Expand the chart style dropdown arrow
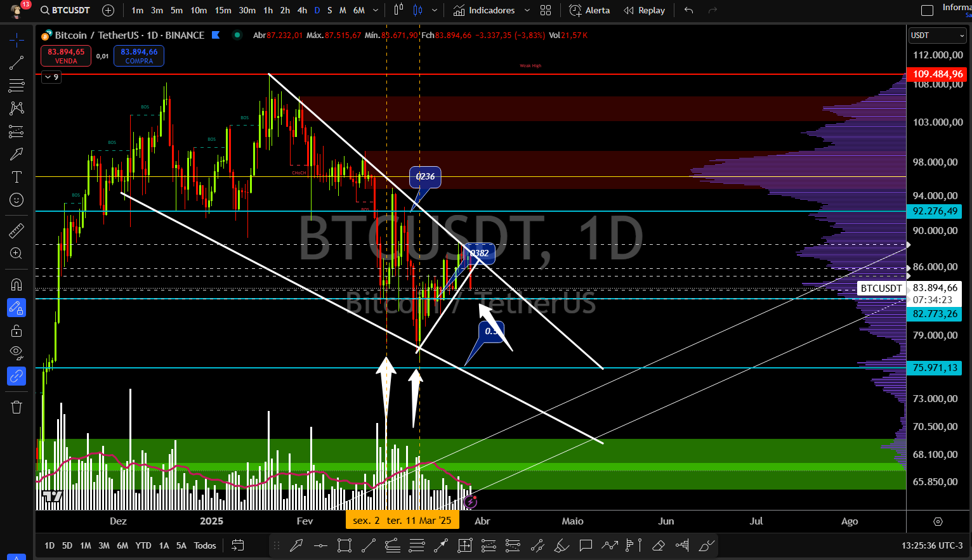Viewport: 972px width, 560px height. (x=435, y=10)
